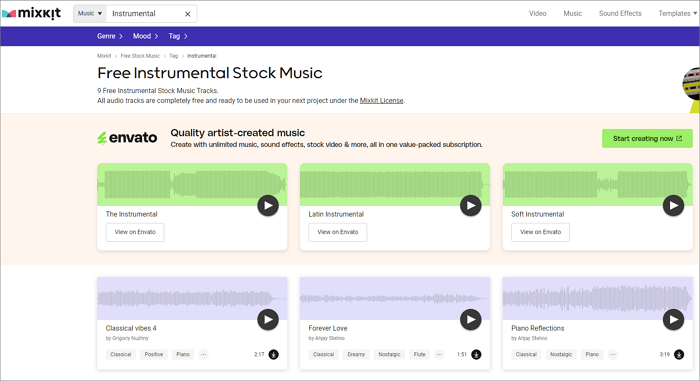
Task: View Latin Instrumental on Envato
Action: [338, 232]
